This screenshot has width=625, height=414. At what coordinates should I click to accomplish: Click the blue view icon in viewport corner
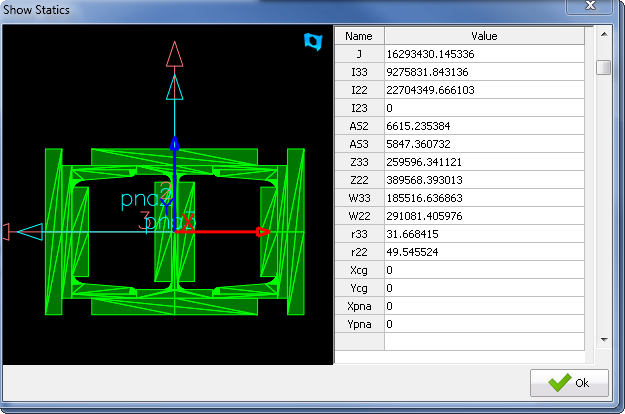click(312, 42)
